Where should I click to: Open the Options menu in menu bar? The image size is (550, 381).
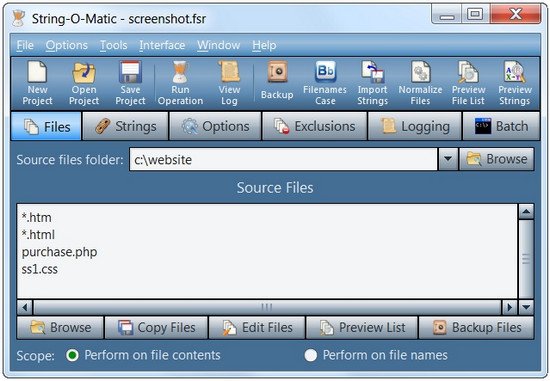tap(66, 45)
